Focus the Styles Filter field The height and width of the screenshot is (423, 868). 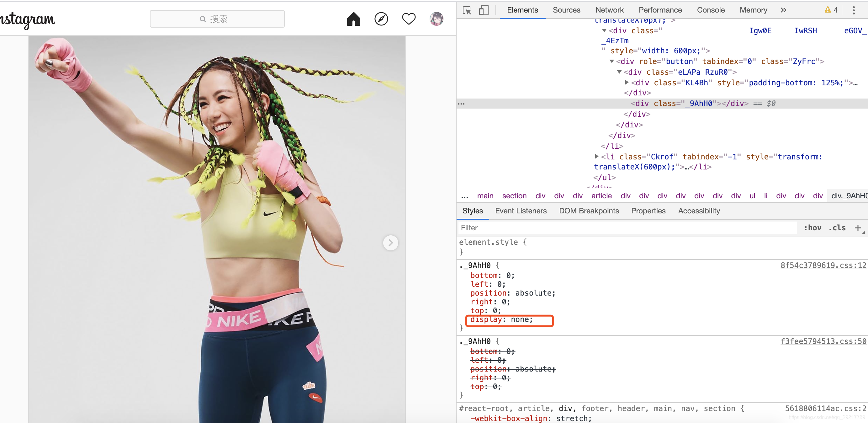(627, 228)
